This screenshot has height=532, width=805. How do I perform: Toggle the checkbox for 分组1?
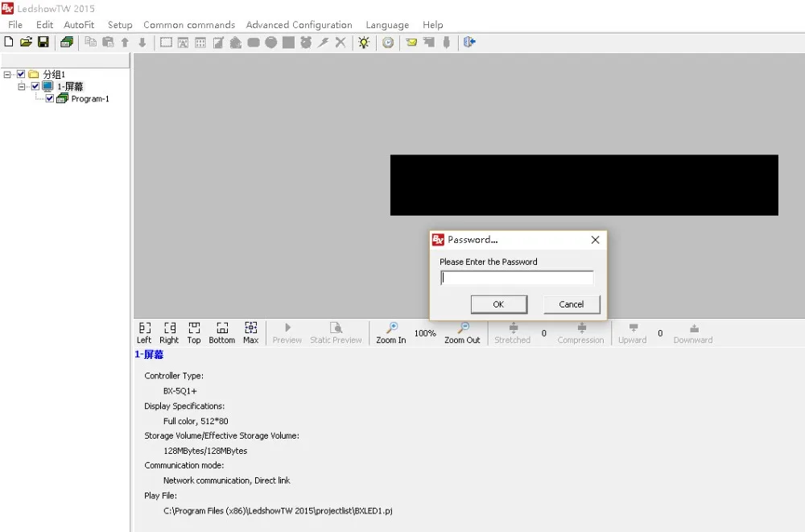click(21, 74)
